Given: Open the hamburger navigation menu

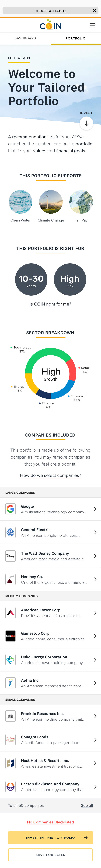Looking at the screenshot, I should 92,25.
